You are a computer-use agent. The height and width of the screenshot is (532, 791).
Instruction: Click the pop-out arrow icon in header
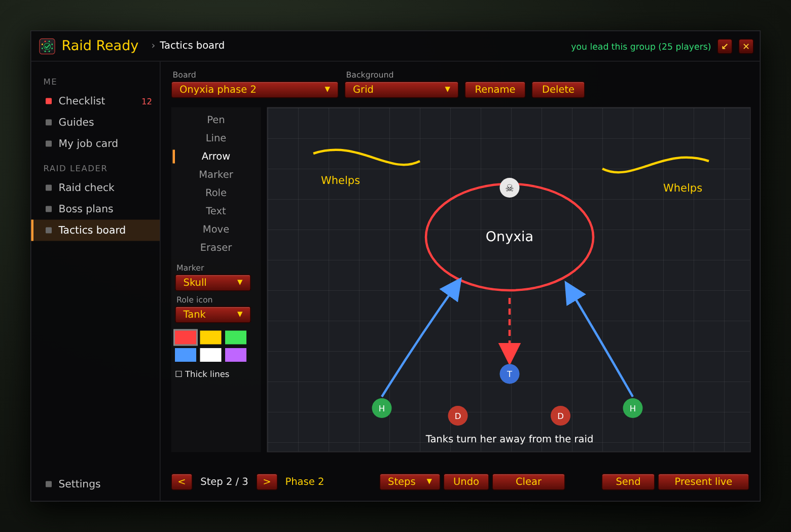[725, 46]
